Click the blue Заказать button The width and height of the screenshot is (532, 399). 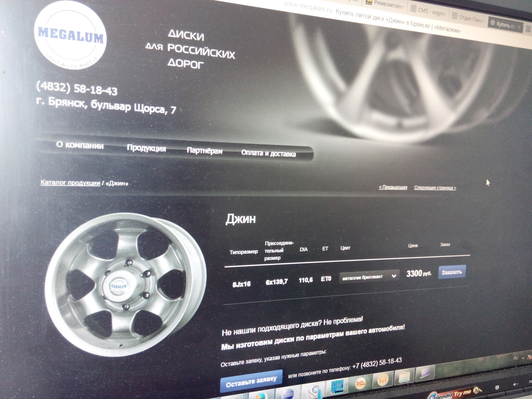pos(452,272)
